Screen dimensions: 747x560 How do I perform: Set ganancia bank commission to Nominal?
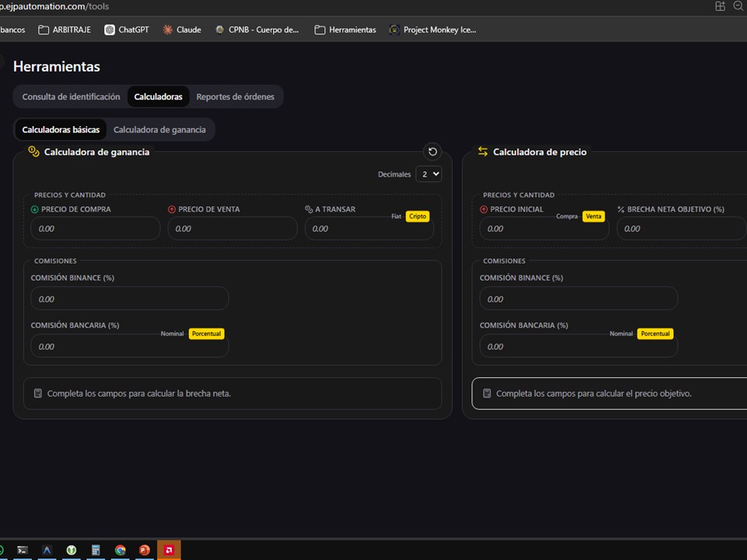[172, 334]
